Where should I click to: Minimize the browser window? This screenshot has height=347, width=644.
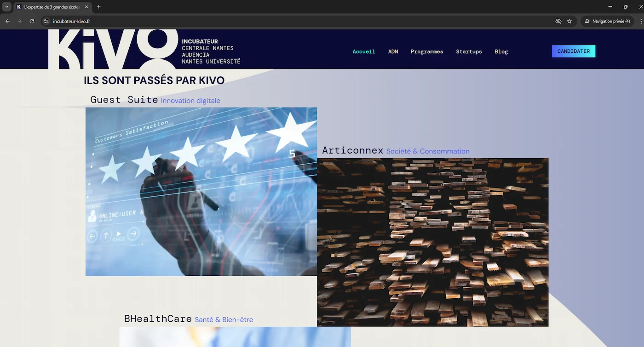(x=610, y=7)
